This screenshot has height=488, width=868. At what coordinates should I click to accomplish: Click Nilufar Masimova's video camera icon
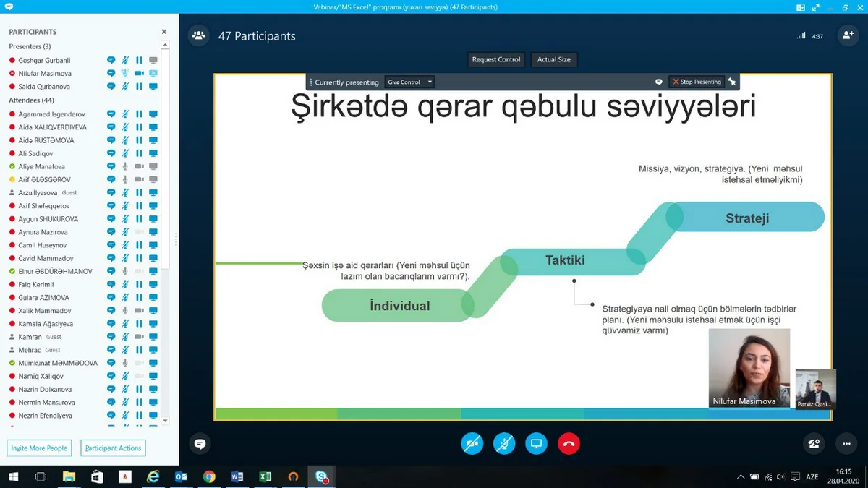[139, 74]
